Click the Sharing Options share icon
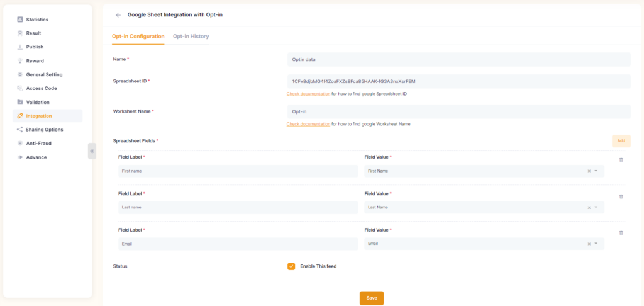 point(19,130)
